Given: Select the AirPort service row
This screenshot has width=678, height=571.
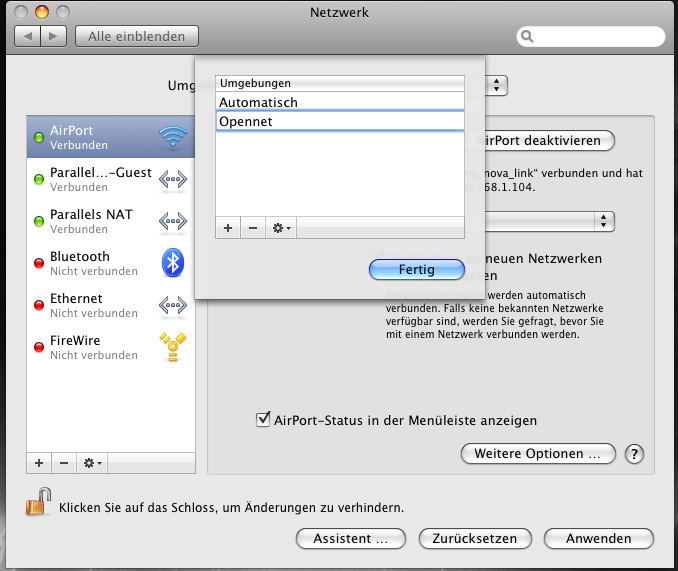Looking at the screenshot, I should click(111, 137).
